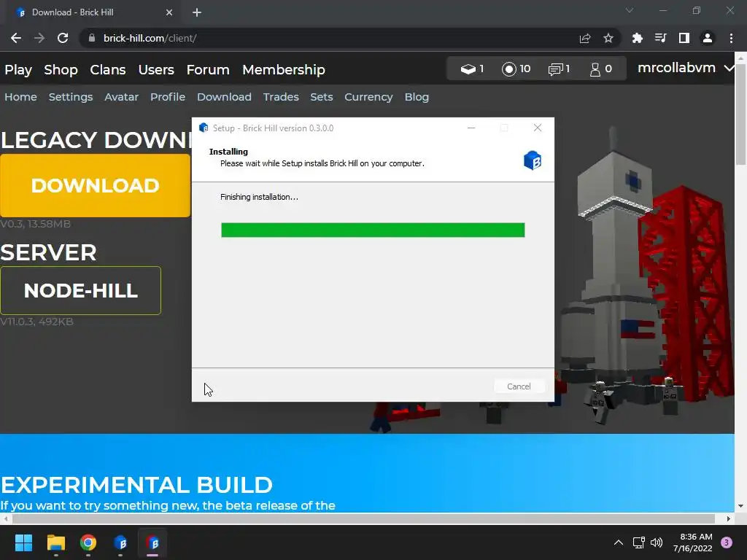
Task: Click the bucks currency icon showing 10
Action: [x=508, y=69]
